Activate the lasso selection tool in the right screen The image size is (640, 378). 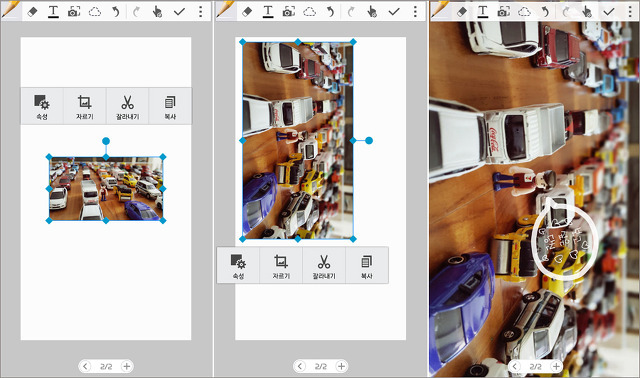click(x=524, y=12)
